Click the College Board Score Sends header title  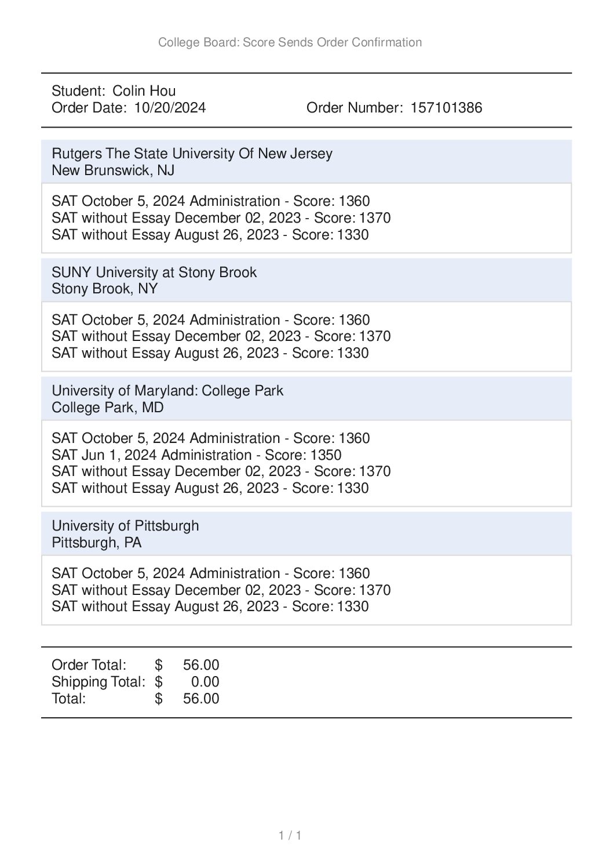pyautogui.click(x=290, y=42)
